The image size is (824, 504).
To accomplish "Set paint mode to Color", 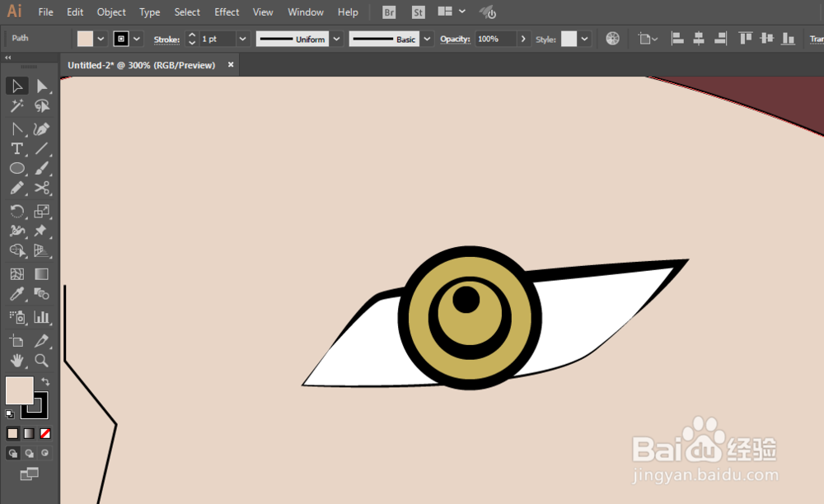I will click(x=12, y=434).
